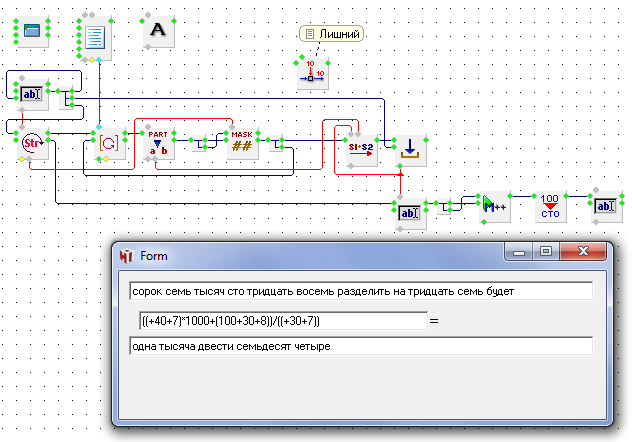Viewport: 632px width, 442px height.
Task: Maximize the Form window
Action: pos(546,254)
